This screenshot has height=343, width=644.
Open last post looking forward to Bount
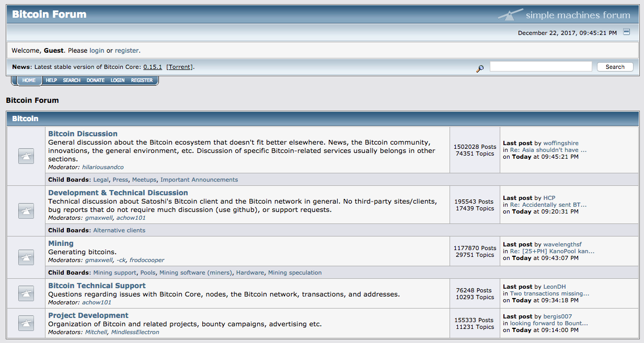point(549,323)
